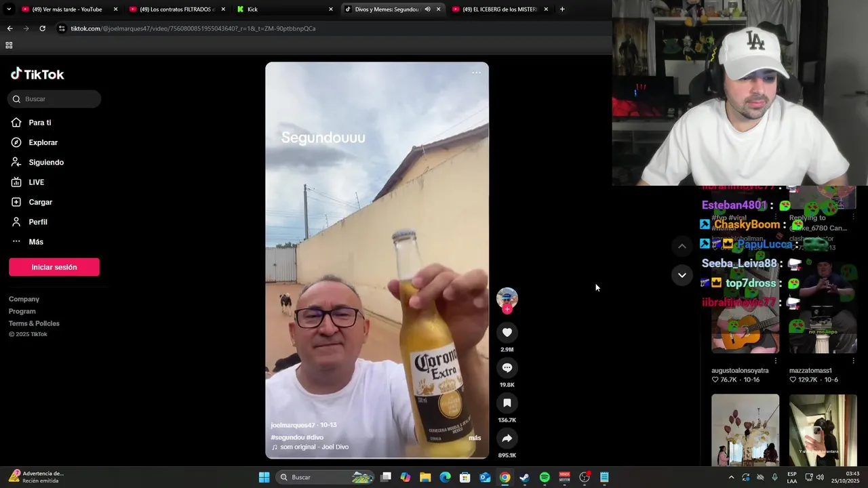
Task: Go back in the browser
Action: point(9,28)
